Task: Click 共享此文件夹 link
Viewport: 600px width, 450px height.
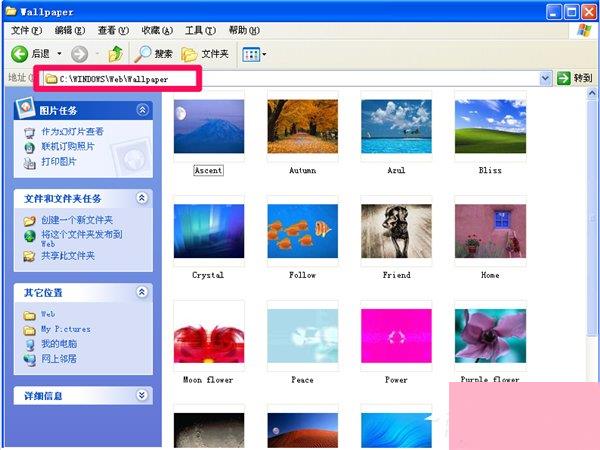Action: point(68,256)
